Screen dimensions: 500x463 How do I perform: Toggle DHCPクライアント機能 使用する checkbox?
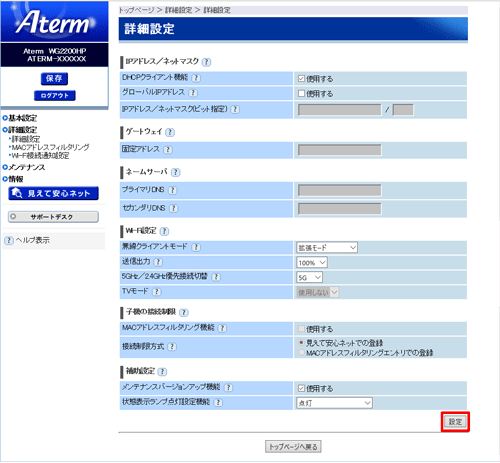point(301,79)
